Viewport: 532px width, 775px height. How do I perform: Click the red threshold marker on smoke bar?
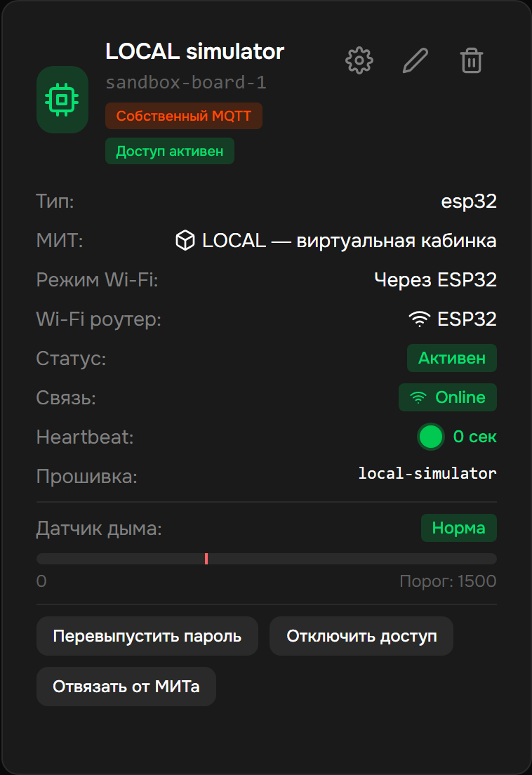click(206, 559)
